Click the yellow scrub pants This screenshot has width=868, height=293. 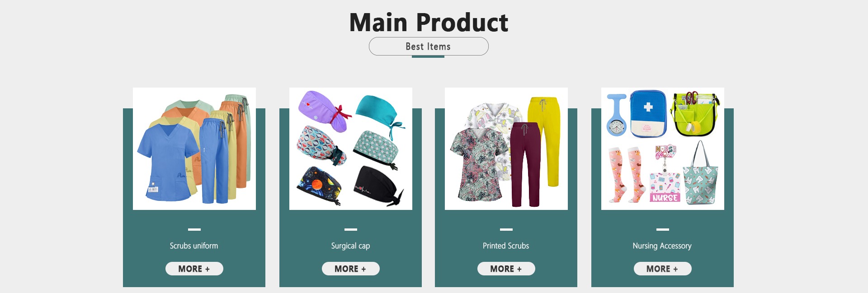pyautogui.click(x=546, y=141)
